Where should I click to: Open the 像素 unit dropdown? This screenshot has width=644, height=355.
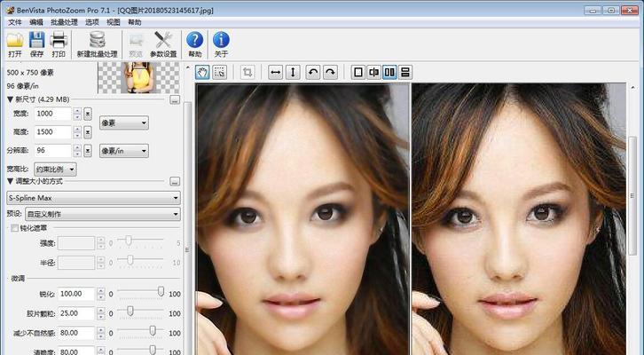coord(123,122)
